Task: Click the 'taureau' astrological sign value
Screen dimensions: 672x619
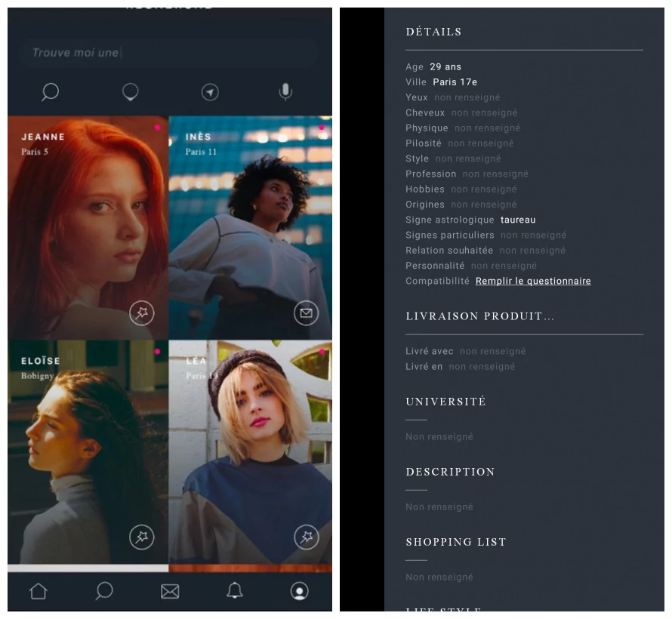Action: [x=518, y=220]
